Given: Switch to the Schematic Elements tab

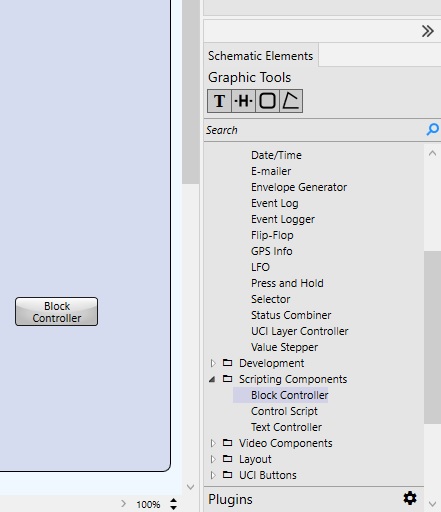Looking at the screenshot, I should point(261,56).
